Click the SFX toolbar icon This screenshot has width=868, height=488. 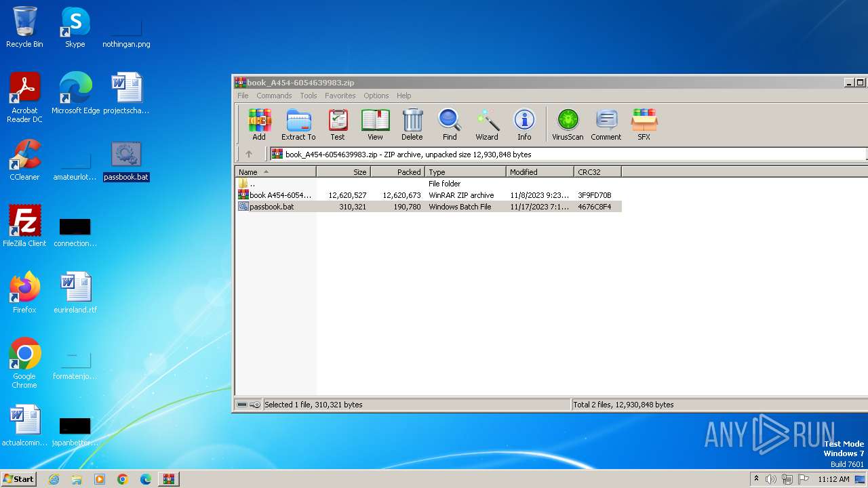point(644,125)
